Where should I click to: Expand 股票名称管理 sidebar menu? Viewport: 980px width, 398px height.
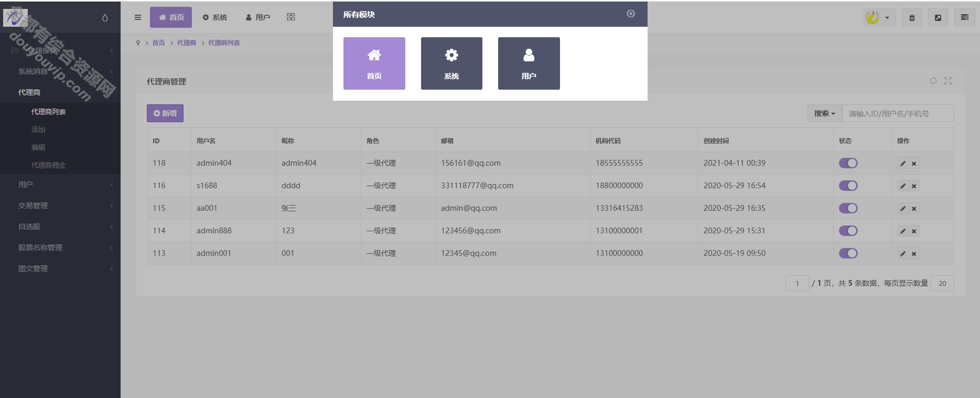[60, 248]
